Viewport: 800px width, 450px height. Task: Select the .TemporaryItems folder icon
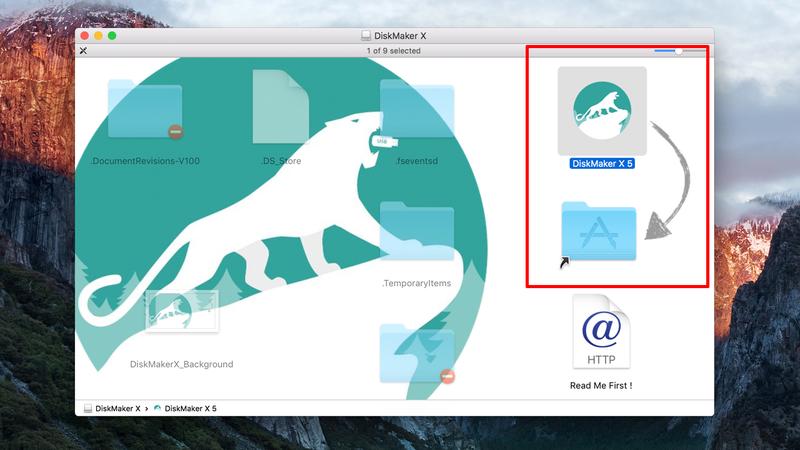[x=417, y=231]
